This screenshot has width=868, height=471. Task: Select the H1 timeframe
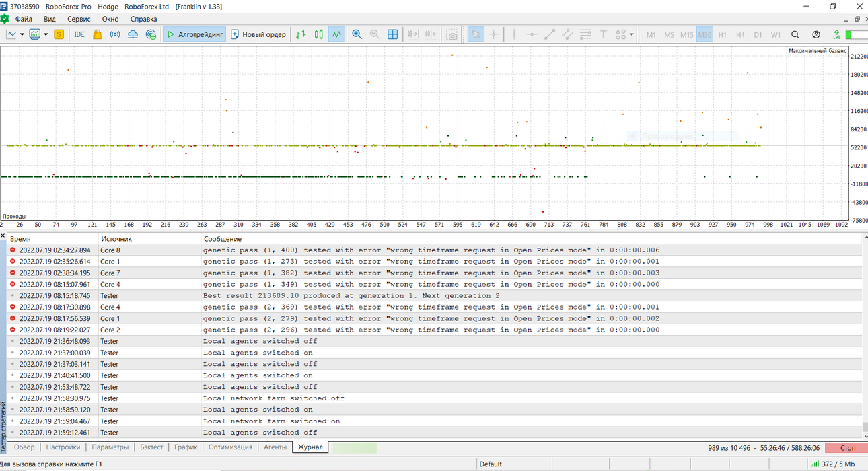coord(722,34)
